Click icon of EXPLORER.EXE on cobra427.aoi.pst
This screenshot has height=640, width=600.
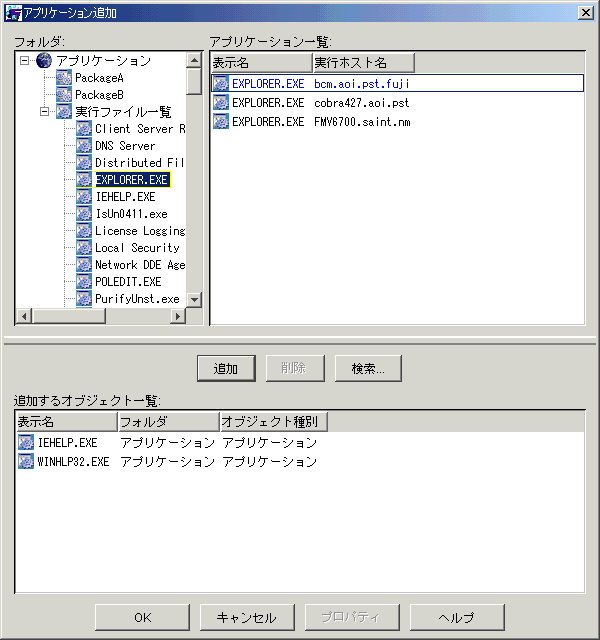click(x=221, y=102)
